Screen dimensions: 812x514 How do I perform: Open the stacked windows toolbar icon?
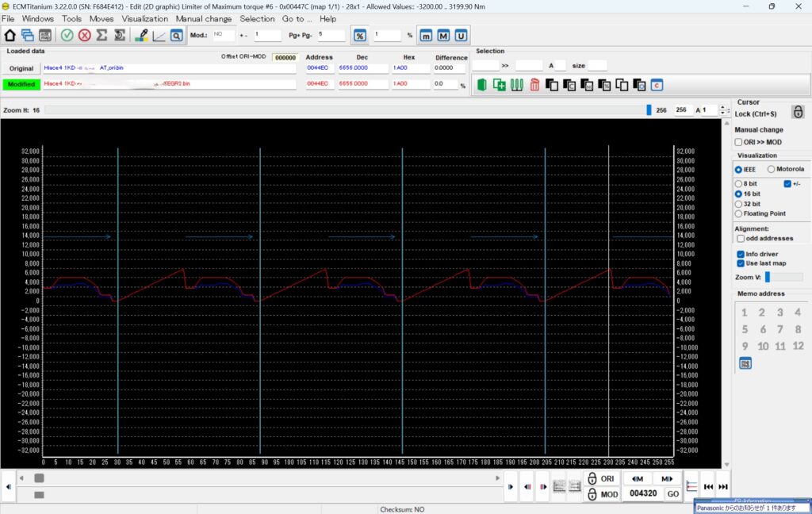(x=28, y=35)
